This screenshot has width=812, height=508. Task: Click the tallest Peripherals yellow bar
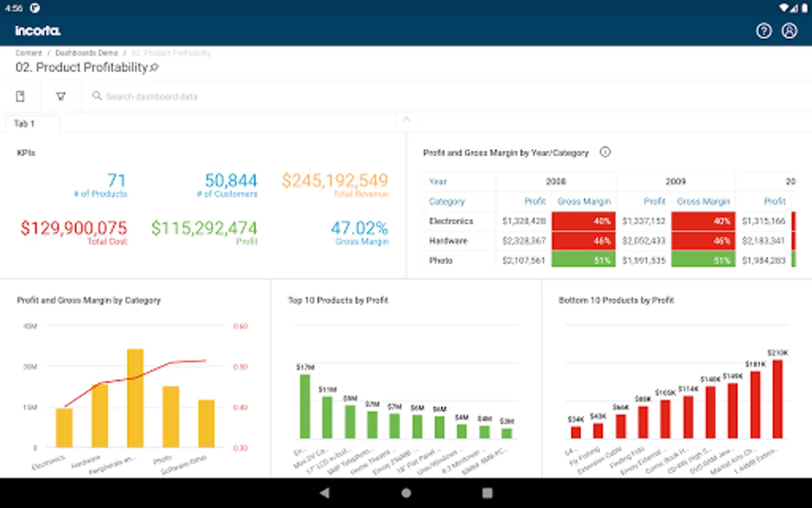click(x=135, y=398)
